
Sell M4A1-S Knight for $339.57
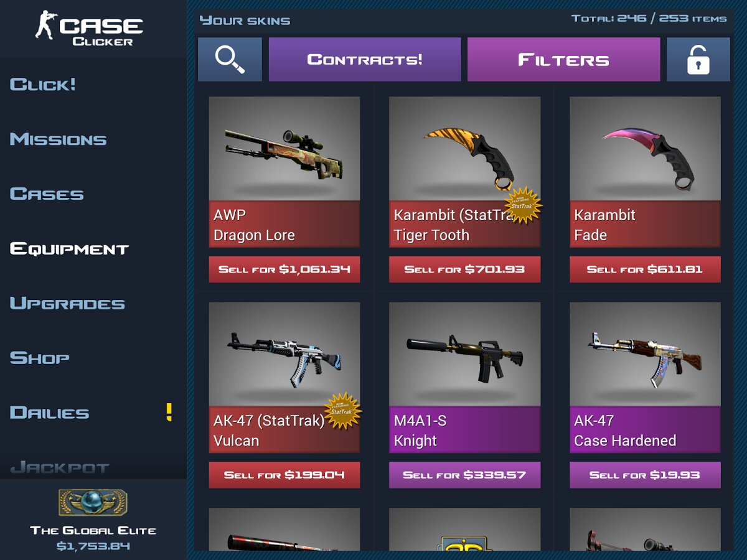coord(464,475)
